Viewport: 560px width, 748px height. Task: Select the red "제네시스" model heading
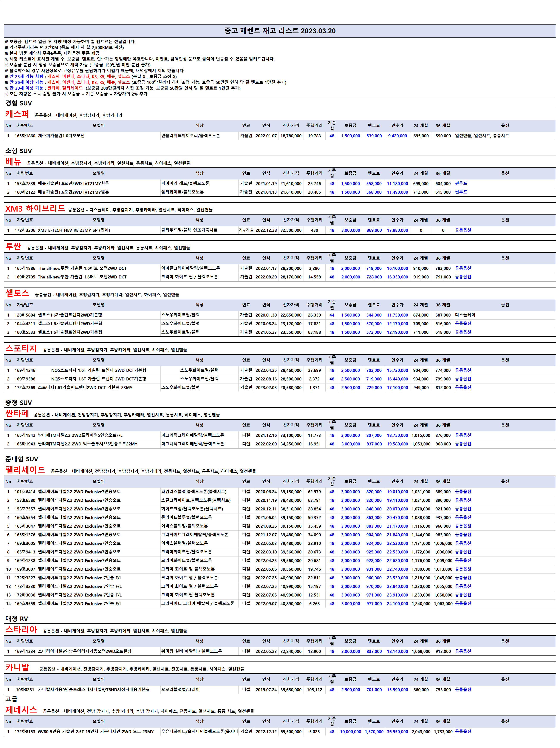[x=21, y=709]
